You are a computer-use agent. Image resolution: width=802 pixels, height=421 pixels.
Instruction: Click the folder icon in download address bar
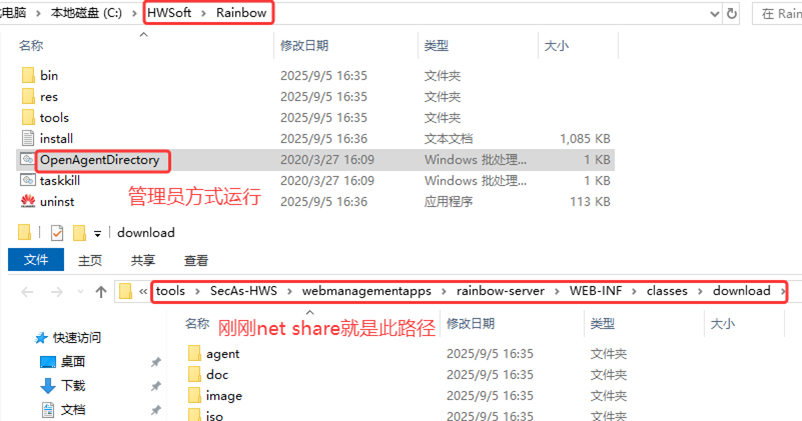[125, 292]
